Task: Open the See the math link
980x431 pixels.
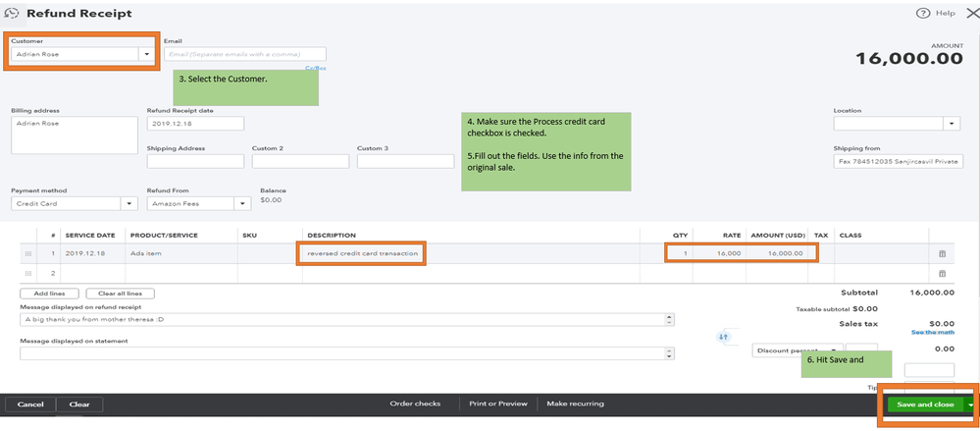Action: [932, 333]
